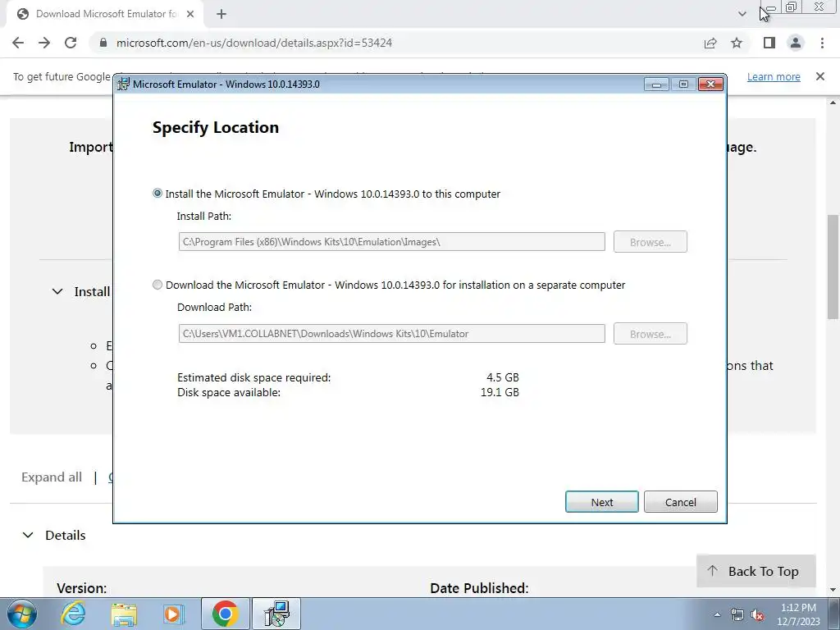Close the Download Microsoft Emulator tab

click(190, 14)
